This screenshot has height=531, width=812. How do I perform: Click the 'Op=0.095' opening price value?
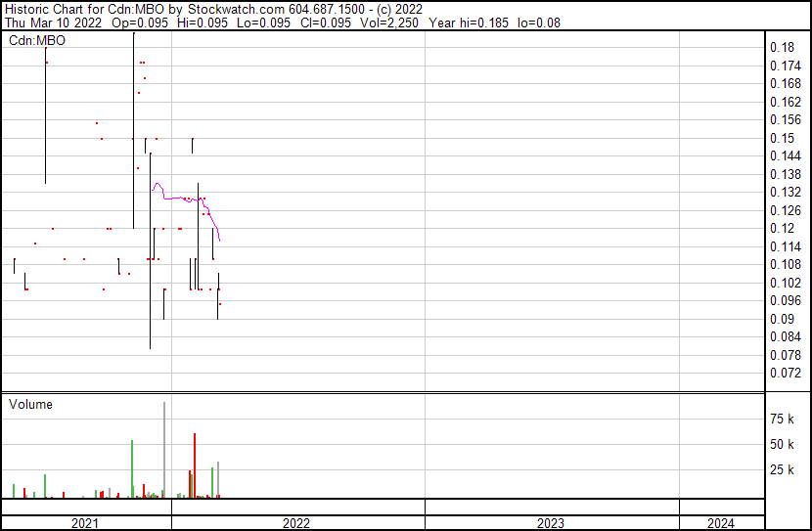[140, 22]
